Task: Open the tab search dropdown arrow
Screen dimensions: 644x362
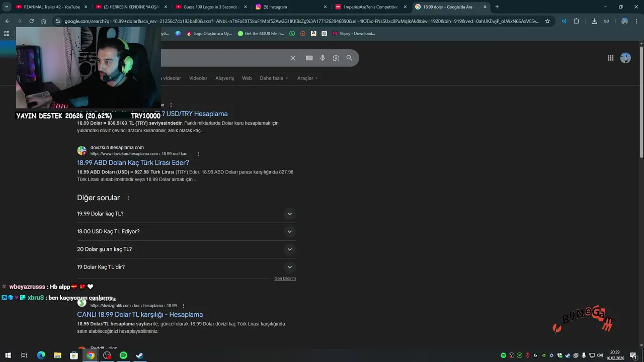Action: click(7, 7)
